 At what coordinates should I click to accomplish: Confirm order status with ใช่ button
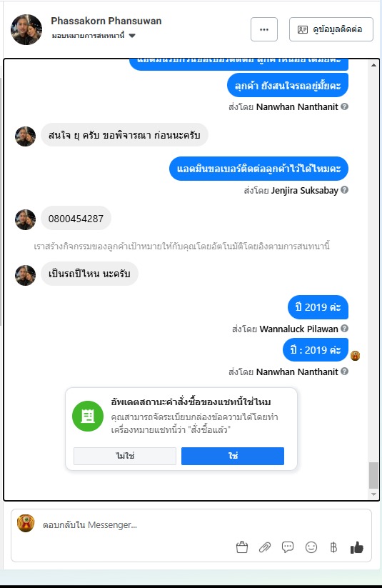(x=233, y=456)
